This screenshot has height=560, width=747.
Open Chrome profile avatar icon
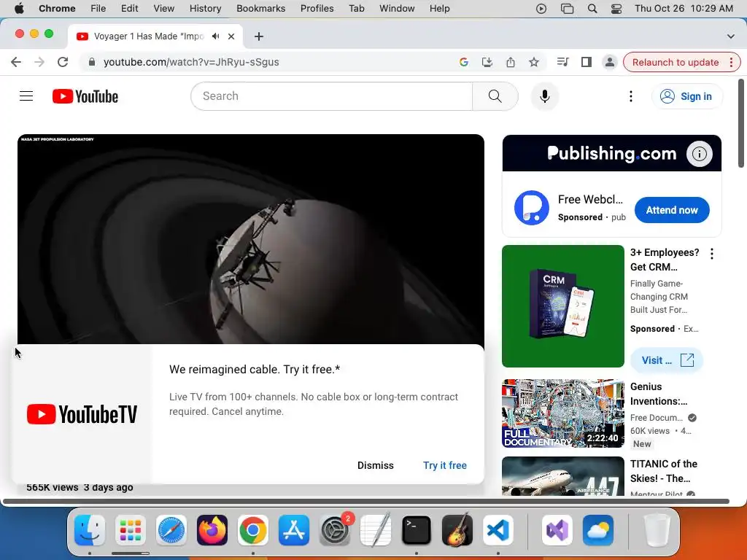tap(609, 62)
